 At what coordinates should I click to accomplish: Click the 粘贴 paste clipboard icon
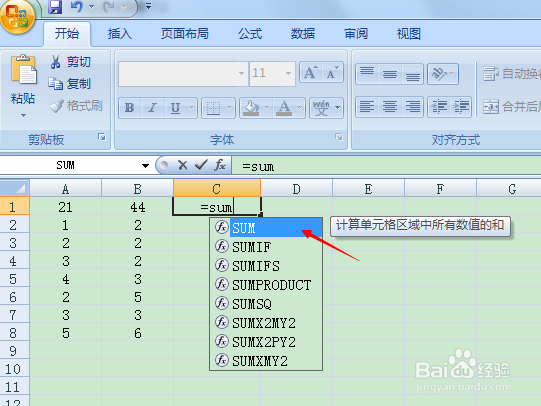(x=23, y=70)
